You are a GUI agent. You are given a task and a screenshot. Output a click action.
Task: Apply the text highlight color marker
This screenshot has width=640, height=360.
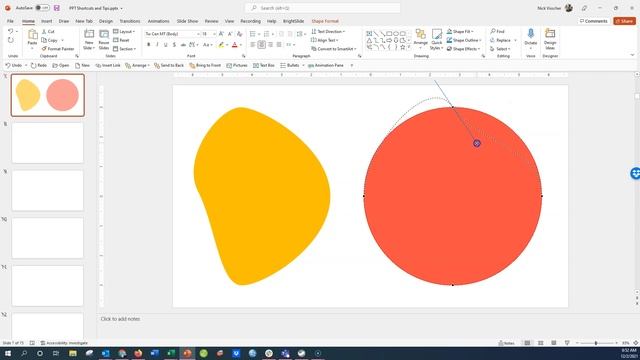[x=221, y=44]
